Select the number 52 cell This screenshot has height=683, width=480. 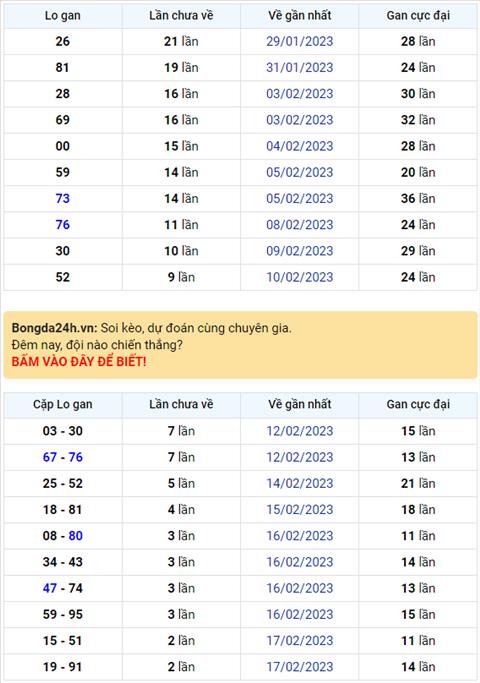[63, 277]
